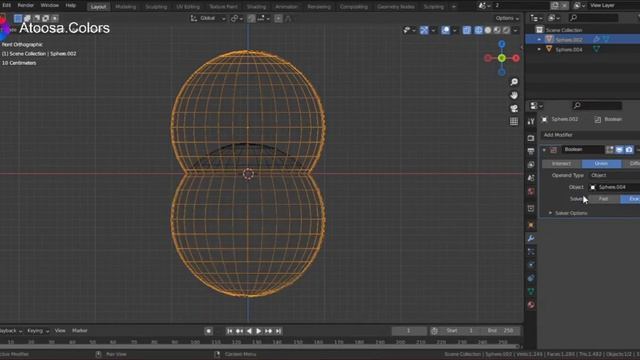Open the Help menu
640x360 pixels.
coord(71,6)
